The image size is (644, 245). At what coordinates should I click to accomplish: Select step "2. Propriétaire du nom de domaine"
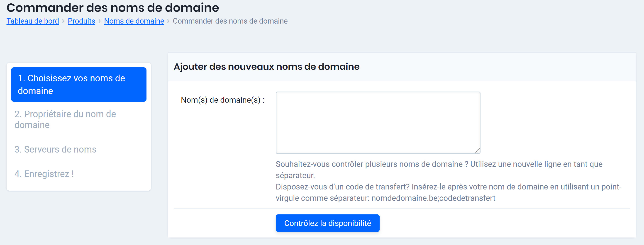[x=66, y=120]
